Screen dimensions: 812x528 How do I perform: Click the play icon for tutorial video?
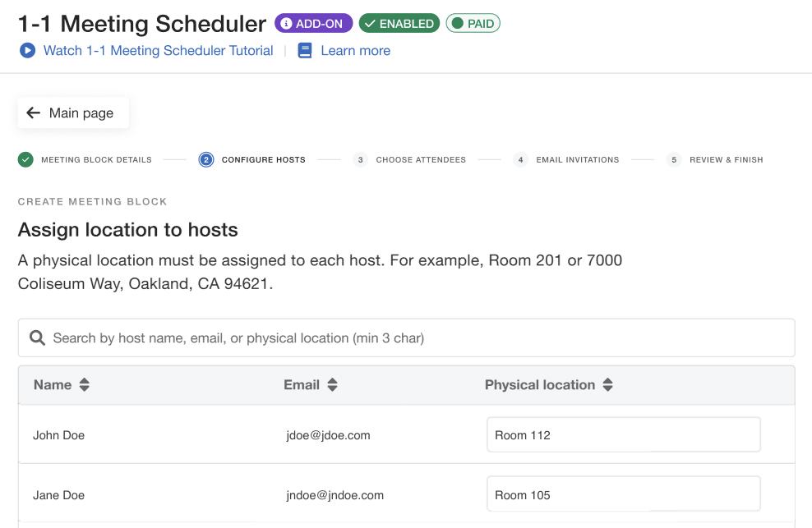coord(27,51)
